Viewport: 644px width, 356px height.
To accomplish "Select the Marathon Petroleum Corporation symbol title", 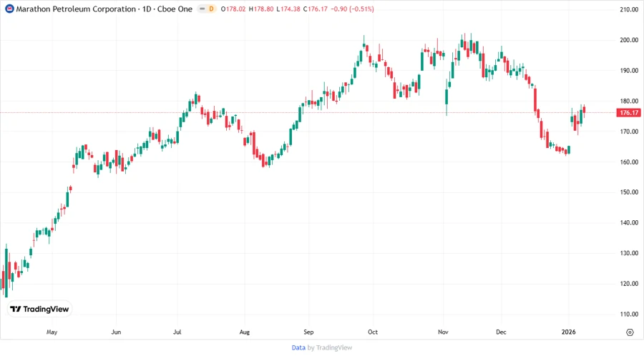I will [76, 9].
